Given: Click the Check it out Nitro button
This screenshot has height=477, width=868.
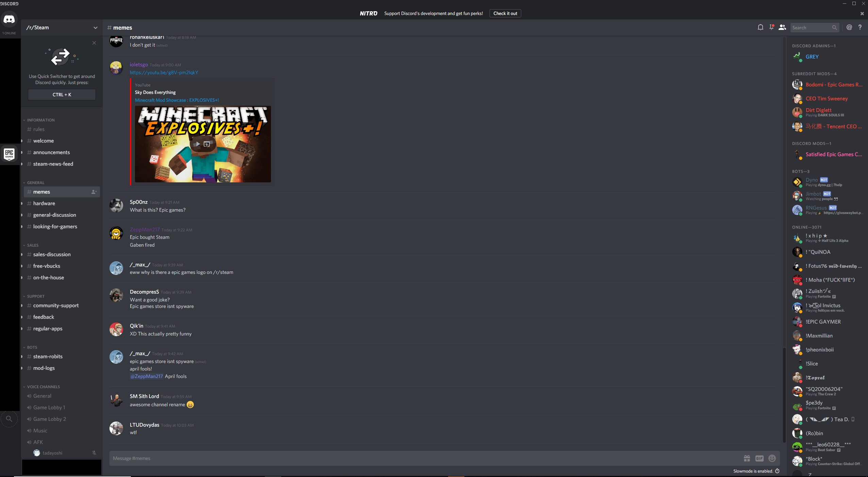Looking at the screenshot, I should coord(505,13).
